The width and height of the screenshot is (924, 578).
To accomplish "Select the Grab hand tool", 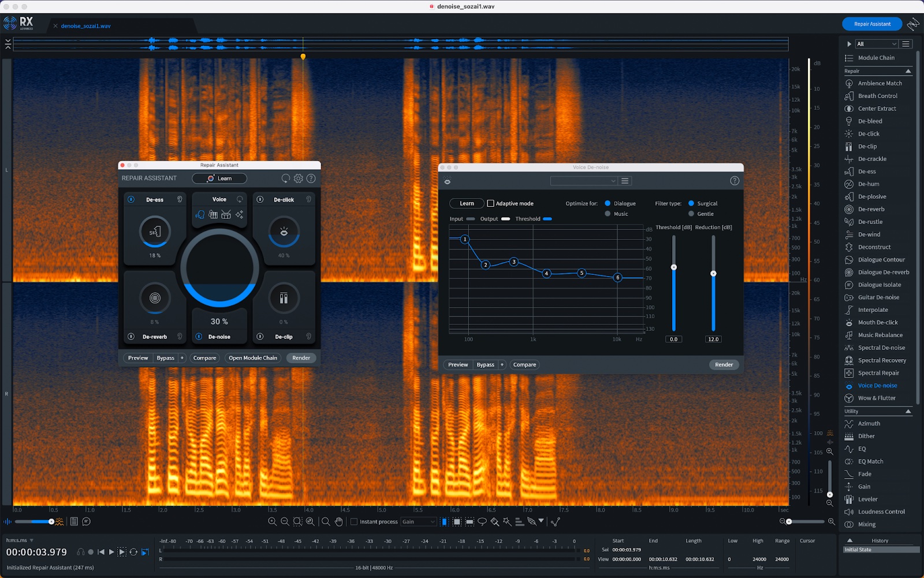I will (338, 521).
